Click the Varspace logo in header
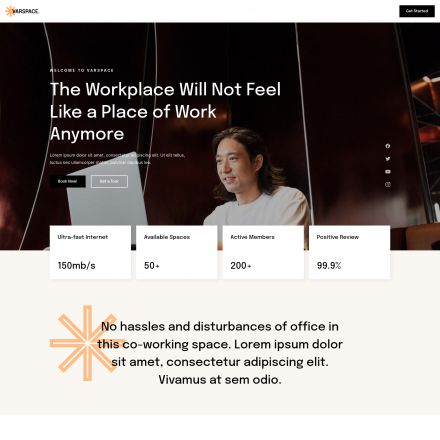The height and width of the screenshot is (440, 440). coord(22,11)
